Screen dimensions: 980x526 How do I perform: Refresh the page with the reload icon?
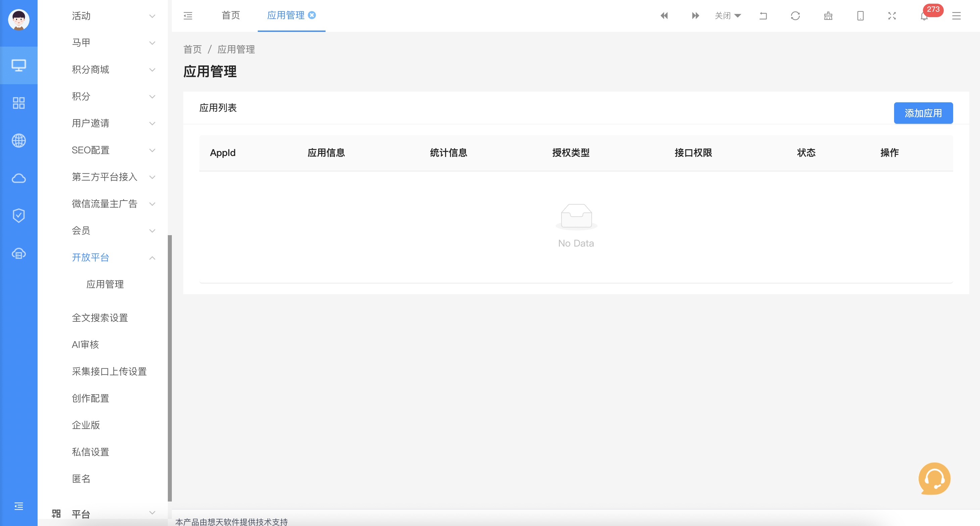coord(795,15)
